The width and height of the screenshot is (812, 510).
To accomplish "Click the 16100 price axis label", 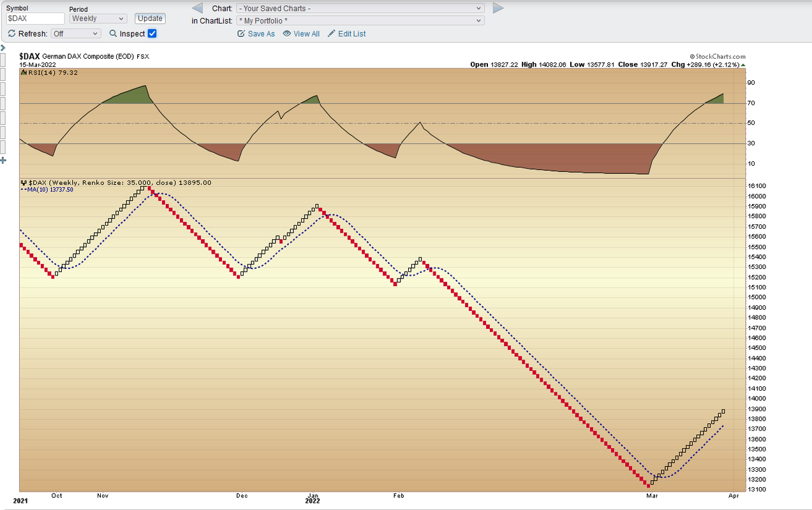I will coord(757,186).
